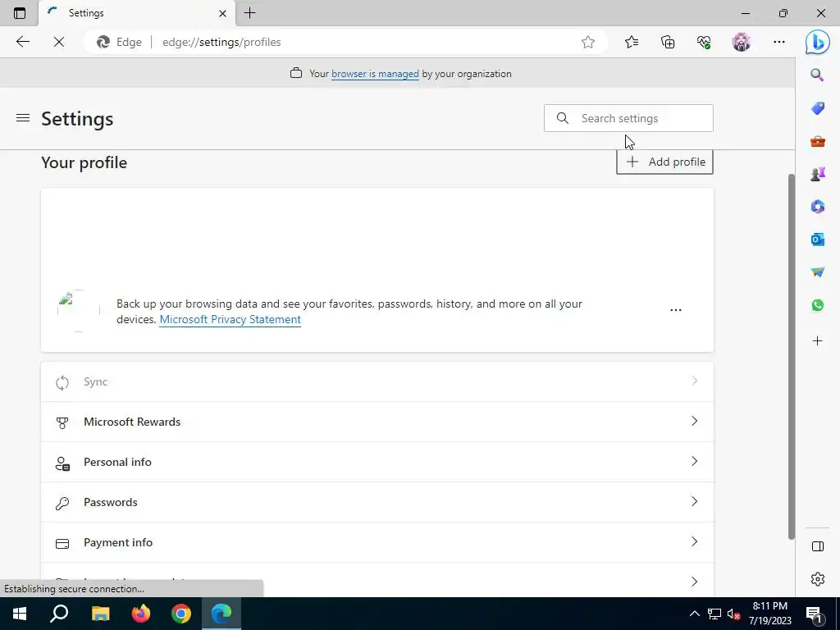Open Windows Start menu
The image size is (840, 630).
(x=20, y=614)
